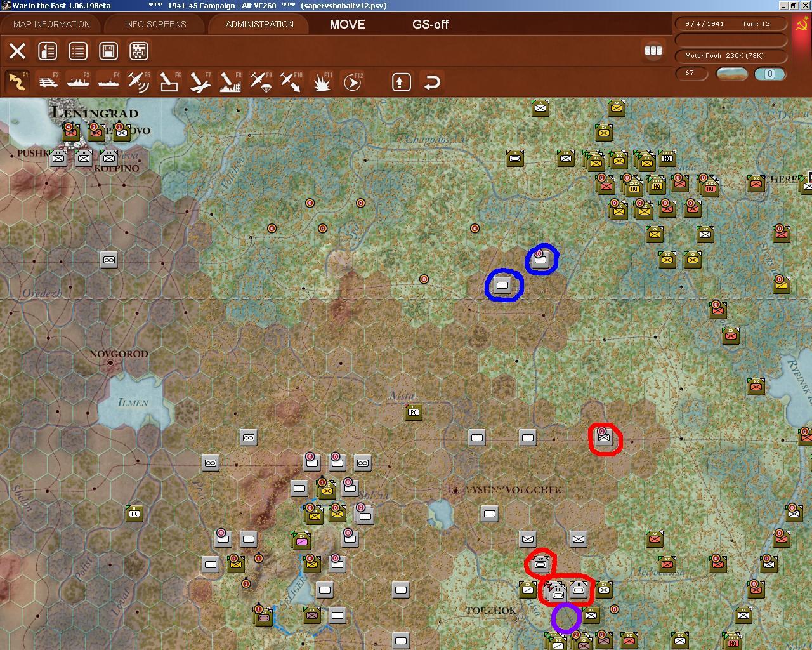
Task: Click the blue button showing 0
Action: click(x=769, y=74)
